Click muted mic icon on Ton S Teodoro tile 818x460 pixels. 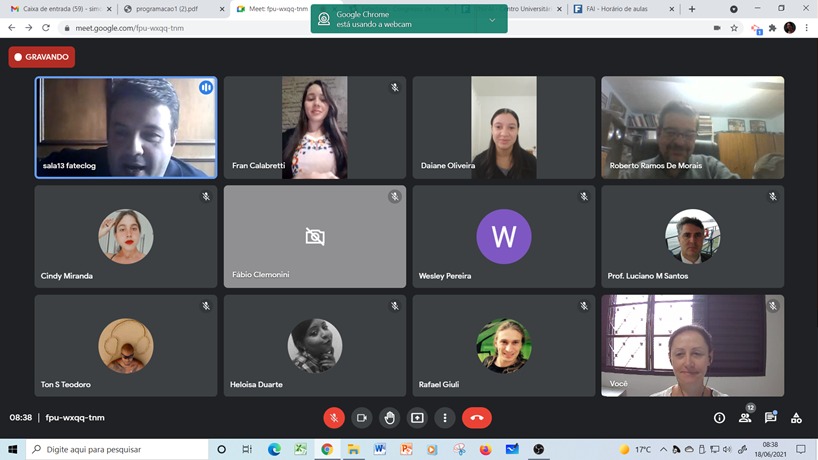[x=206, y=306]
